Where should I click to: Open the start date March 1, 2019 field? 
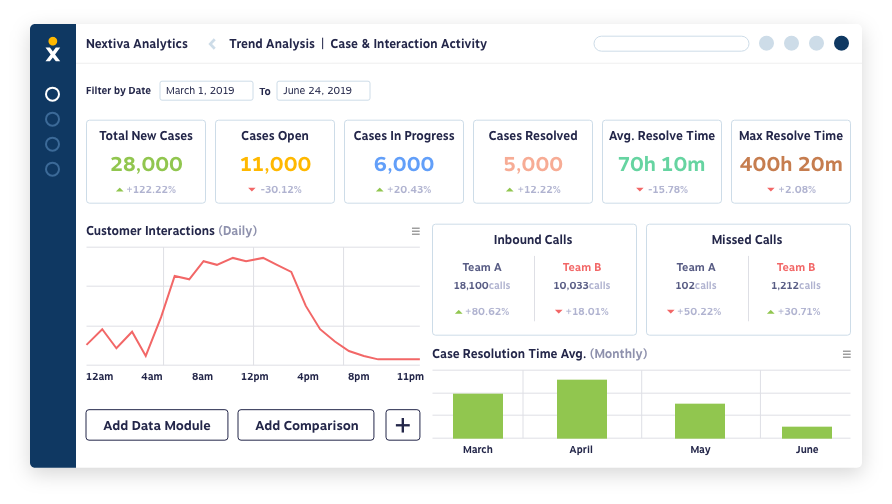[x=206, y=90]
